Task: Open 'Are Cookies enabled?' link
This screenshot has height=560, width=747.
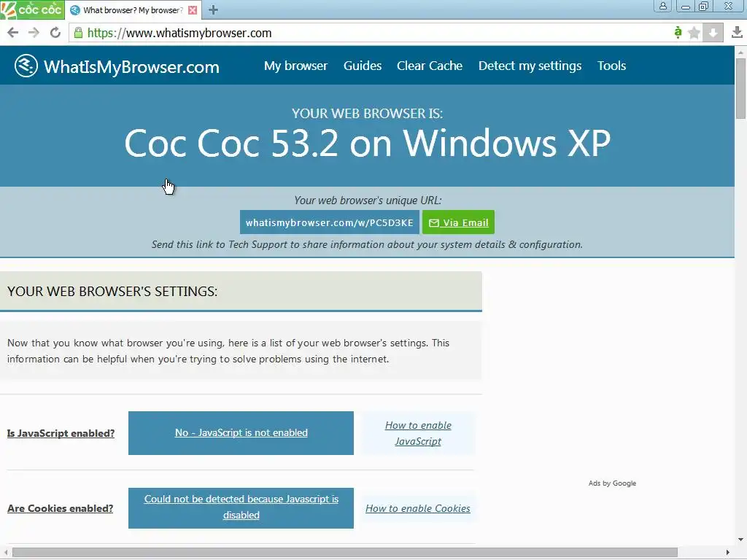Action: coord(60,508)
